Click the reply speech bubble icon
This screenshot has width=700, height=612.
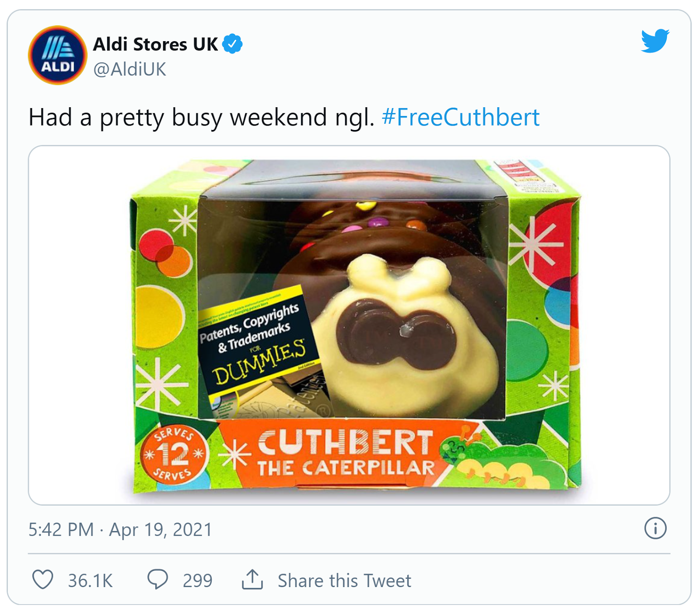[157, 580]
